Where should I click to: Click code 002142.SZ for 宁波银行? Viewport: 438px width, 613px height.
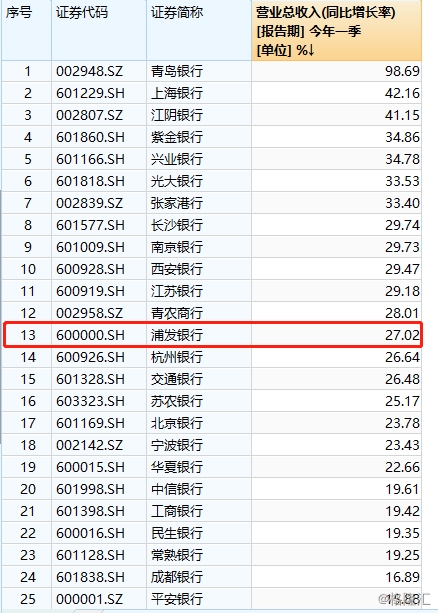click(89, 445)
